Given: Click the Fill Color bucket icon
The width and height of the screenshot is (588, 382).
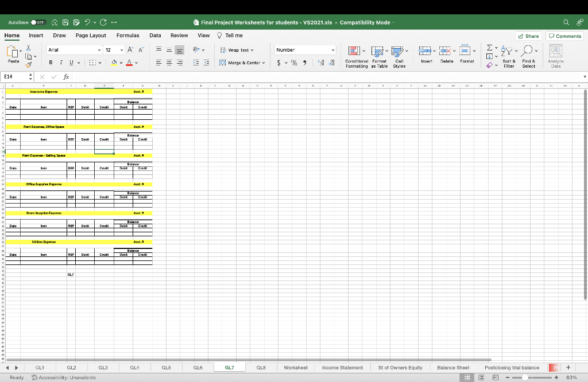Looking at the screenshot, I should (x=114, y=63).
